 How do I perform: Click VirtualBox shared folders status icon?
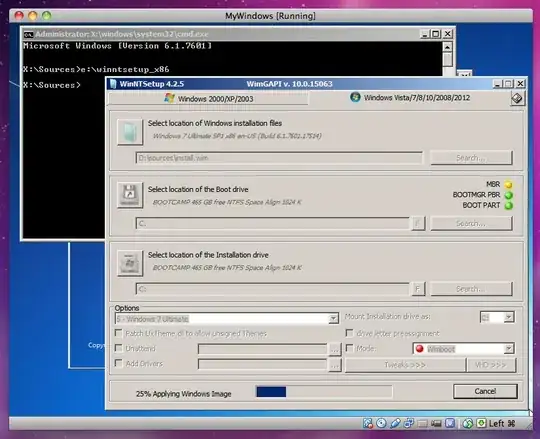click(x=422, y=424)
